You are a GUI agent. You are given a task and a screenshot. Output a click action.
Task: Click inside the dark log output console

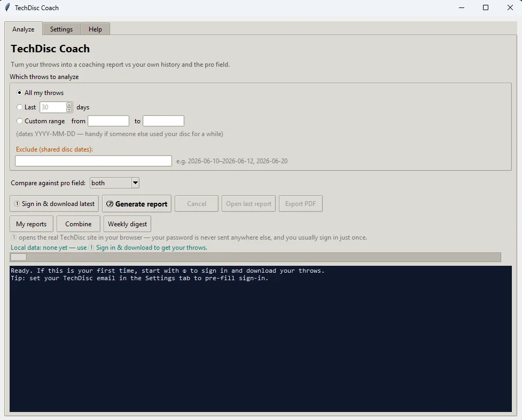point(261,338)
